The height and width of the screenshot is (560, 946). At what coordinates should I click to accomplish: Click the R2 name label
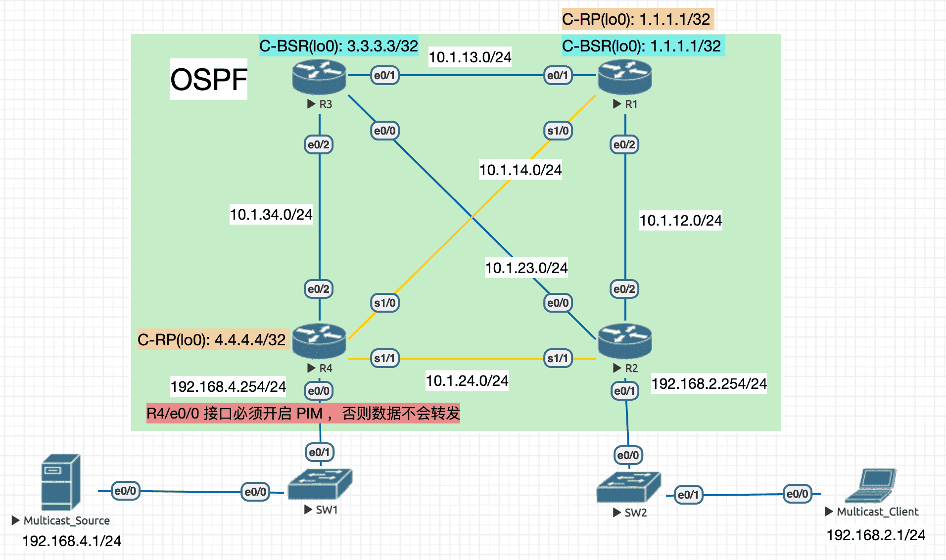(631, 368)
